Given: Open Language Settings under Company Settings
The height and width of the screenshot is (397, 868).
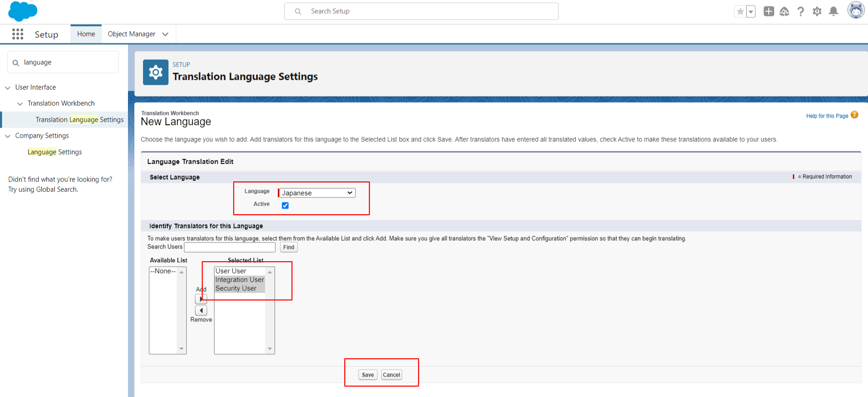Looking at the screenshot, I should pos(55,152).
